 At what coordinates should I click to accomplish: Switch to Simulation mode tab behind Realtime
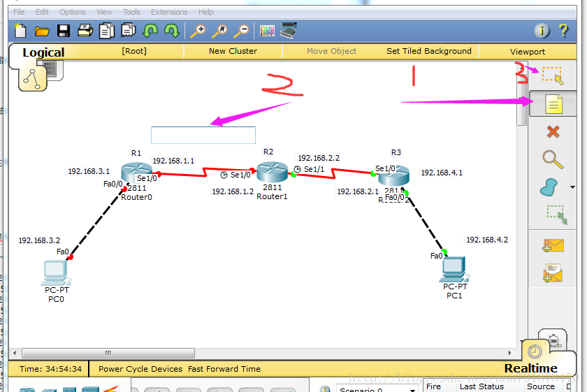coord(553,340)
